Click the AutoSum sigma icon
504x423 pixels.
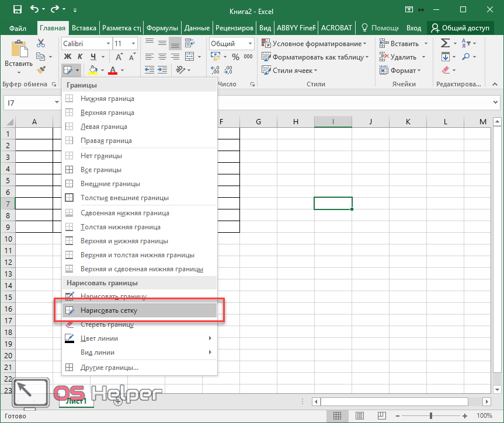pos(446,43)
